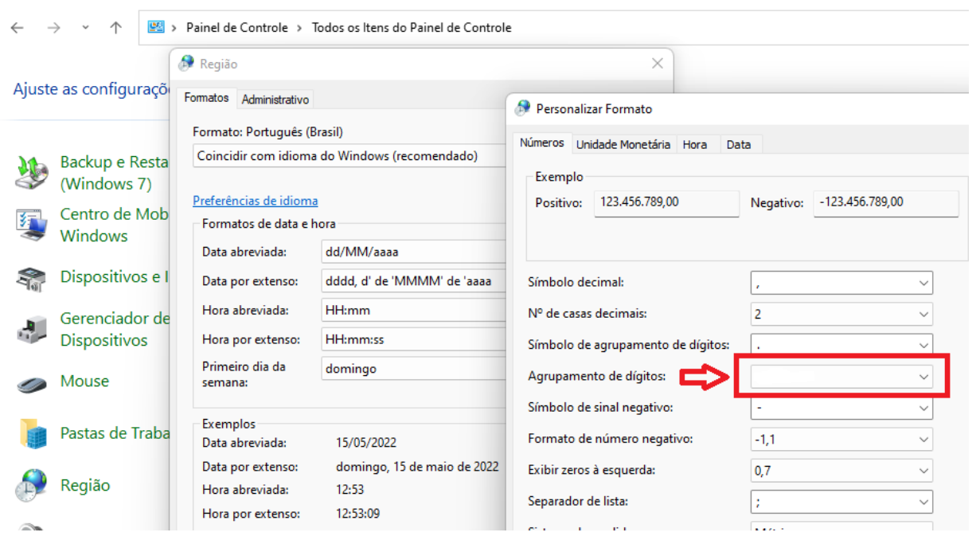
Task: Open Primeiro dia da semana dropdown
Action: (x=414, y=369)
